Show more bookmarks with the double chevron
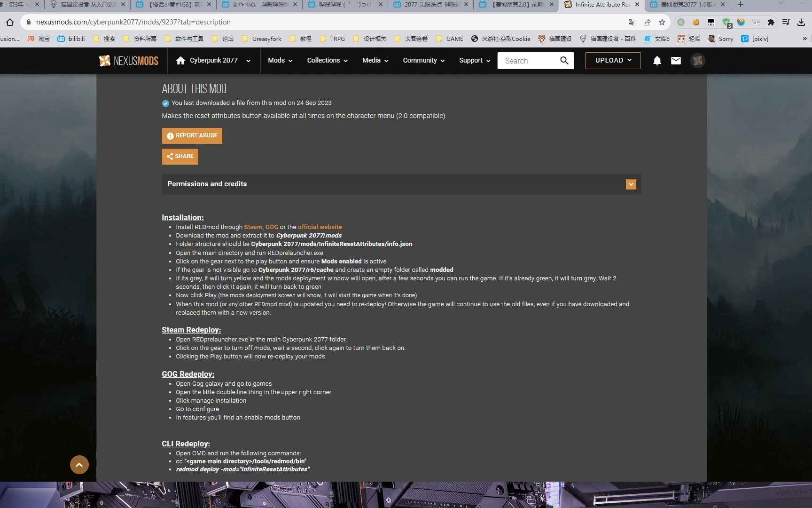The width and height of the screenshot is (812, 508). click(804, 39)
